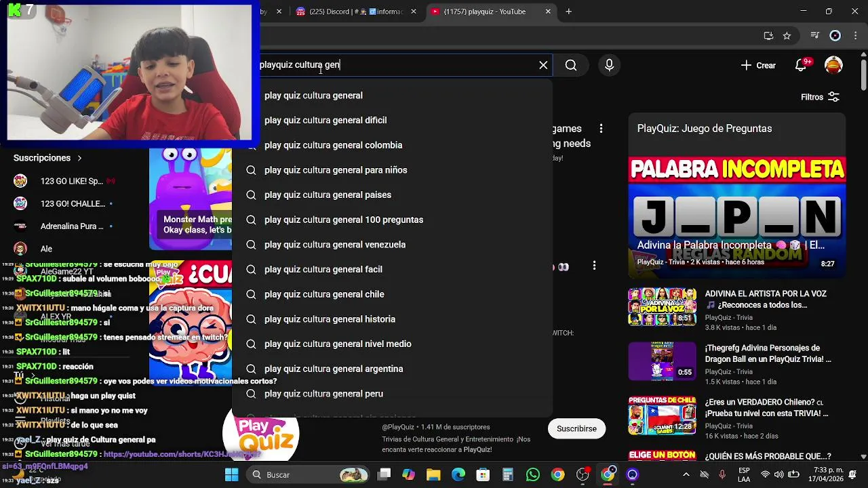Open 'Adrenalina Pura ...' subscription channel
The width and height of the screenshot is (868, 488).
[x=64, y=226]
